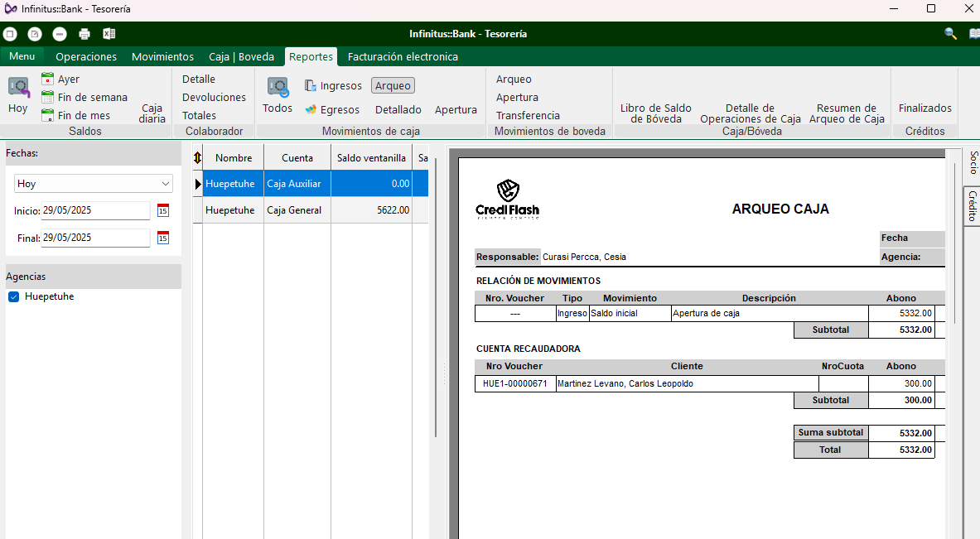The width and height of the screenshot is (980, 539).
Task: Open the Crédito side tab
Action: click(x=973, y=207)
